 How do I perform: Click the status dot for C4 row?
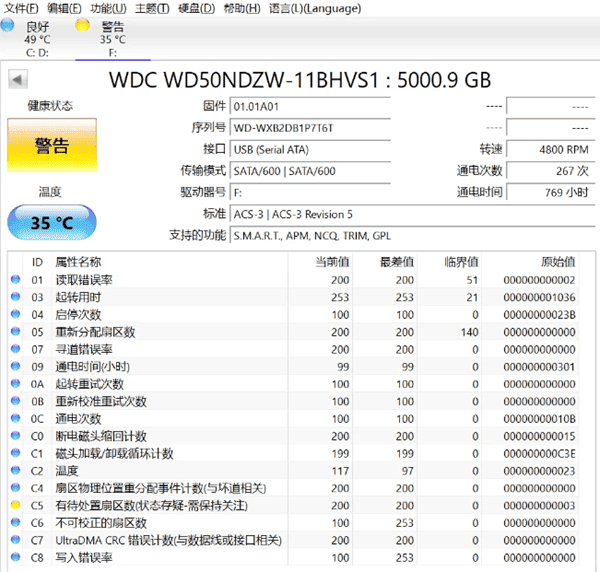click(16, 487)
